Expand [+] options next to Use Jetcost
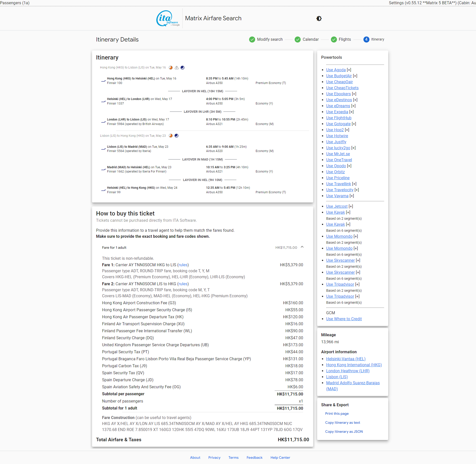The height and width of the screenshot is (464, 476). tap(351, 206)
